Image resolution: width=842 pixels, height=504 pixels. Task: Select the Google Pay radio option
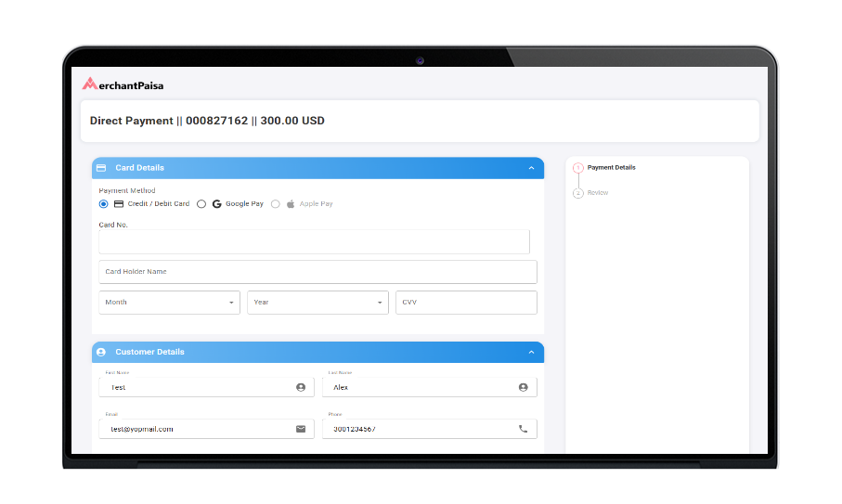click(201, 204)
